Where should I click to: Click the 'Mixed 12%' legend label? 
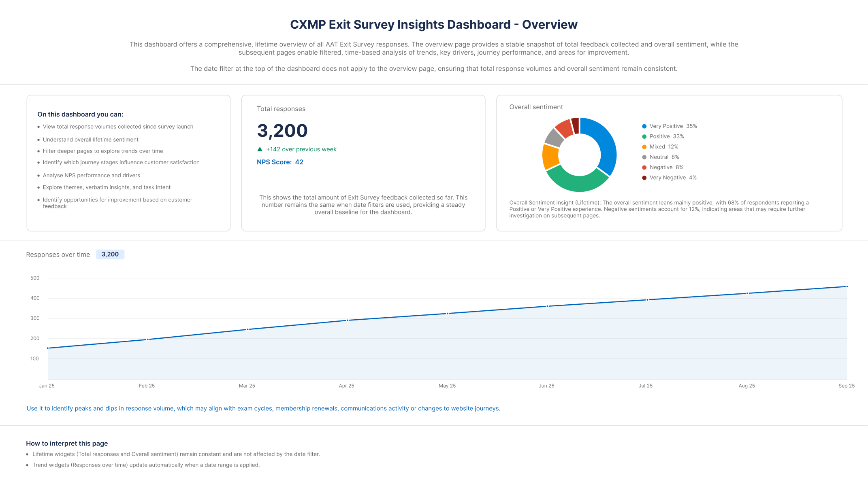tap(664, 147)
